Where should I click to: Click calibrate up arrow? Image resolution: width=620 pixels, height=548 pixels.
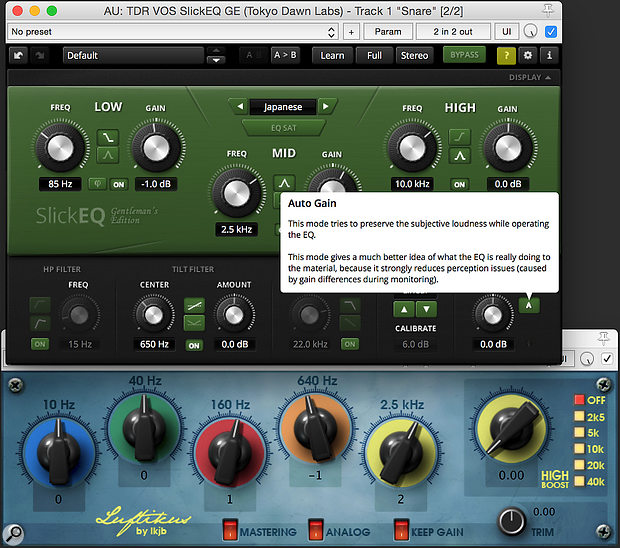[404, 309]
